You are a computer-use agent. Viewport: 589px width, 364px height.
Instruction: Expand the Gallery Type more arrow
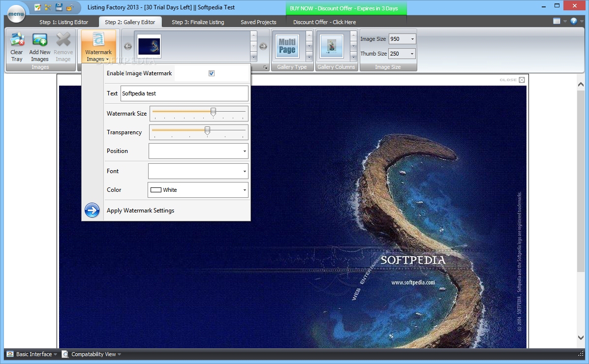click(309, 57)
